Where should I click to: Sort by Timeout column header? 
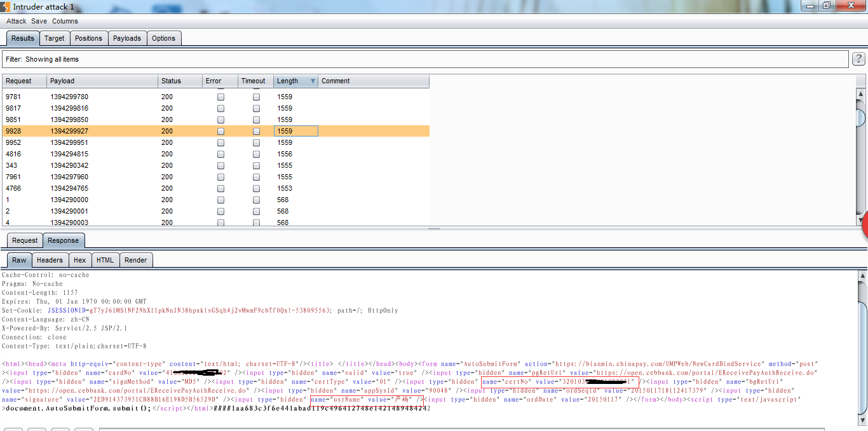(x=255, y=81)
